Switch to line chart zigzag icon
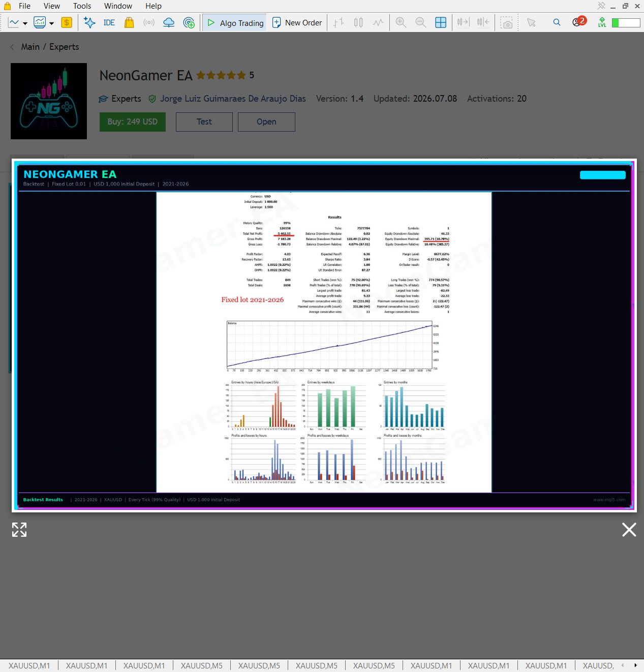The height and width of the screenshot is (672, 644). click(x=378, y=22)
